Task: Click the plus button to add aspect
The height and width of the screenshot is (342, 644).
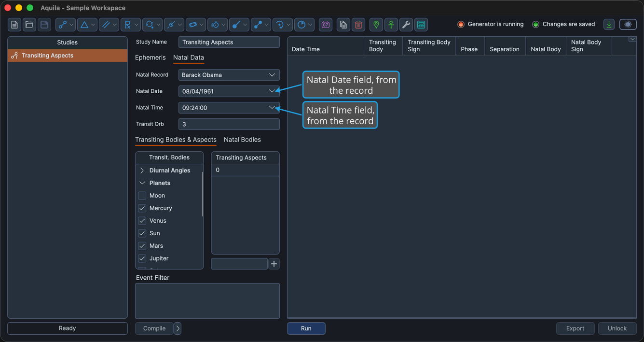Action: pos(274,264)
